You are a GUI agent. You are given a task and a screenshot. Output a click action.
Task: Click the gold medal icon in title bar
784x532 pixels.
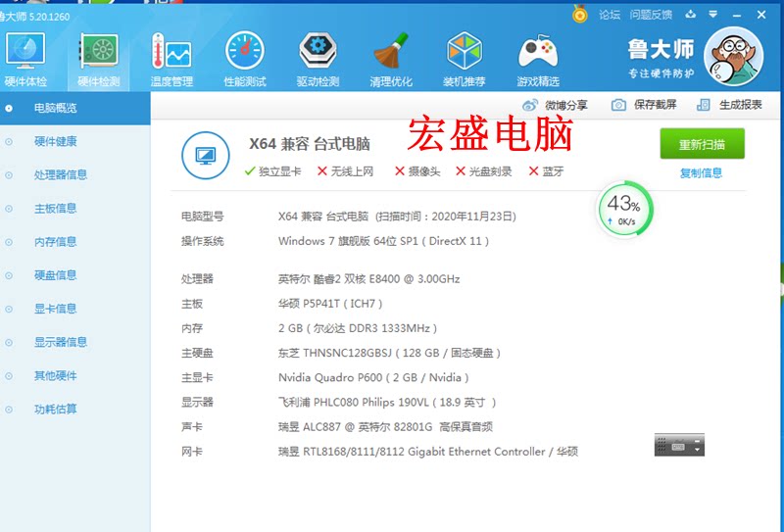click(579, 14)
